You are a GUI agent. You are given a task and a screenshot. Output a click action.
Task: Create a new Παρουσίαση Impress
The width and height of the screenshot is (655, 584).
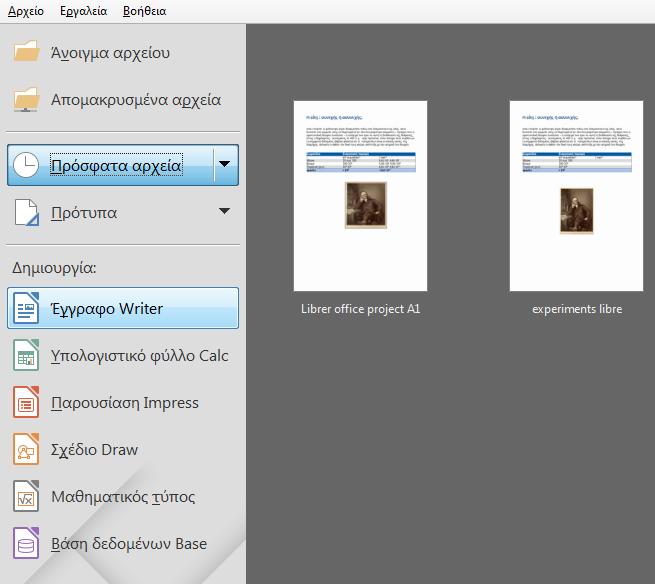(x=123, y=402)
